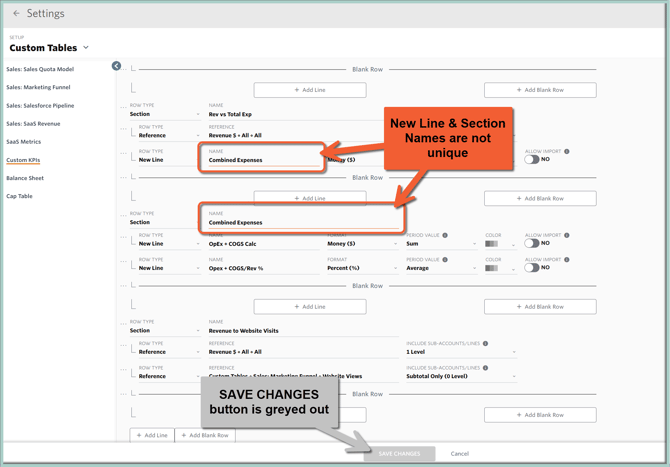Click info icon next to Period Value on OpEx + COGS Calc

click(444, 236)
